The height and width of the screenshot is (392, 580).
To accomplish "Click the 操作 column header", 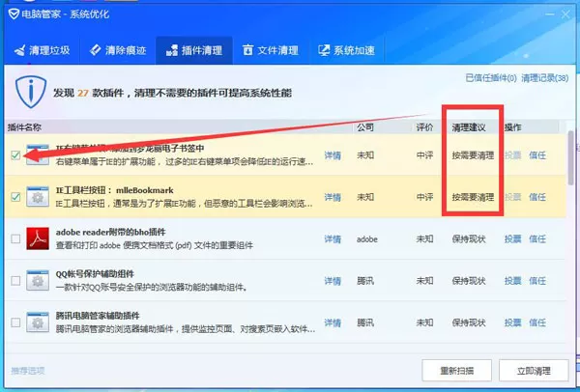I will coord(512,127).
